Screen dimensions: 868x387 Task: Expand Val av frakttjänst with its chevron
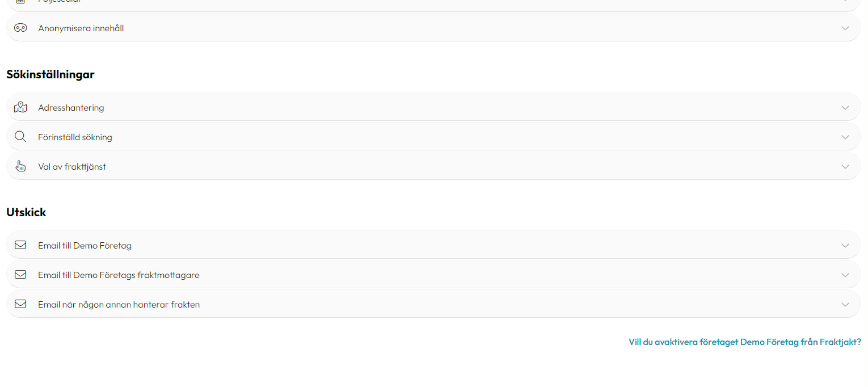[845, 166]
